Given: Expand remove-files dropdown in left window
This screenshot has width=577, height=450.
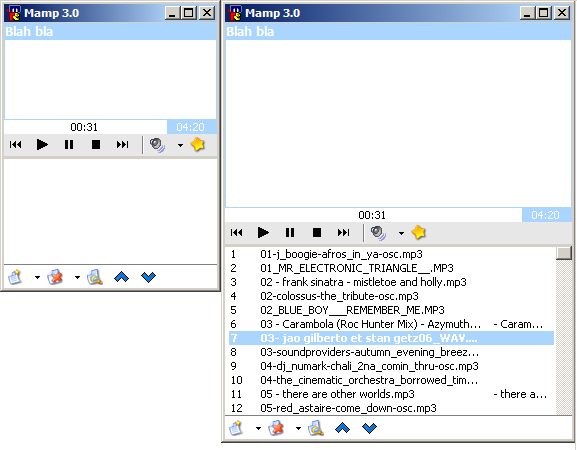Looking at the screenshot, I should [x=77, y=277].
